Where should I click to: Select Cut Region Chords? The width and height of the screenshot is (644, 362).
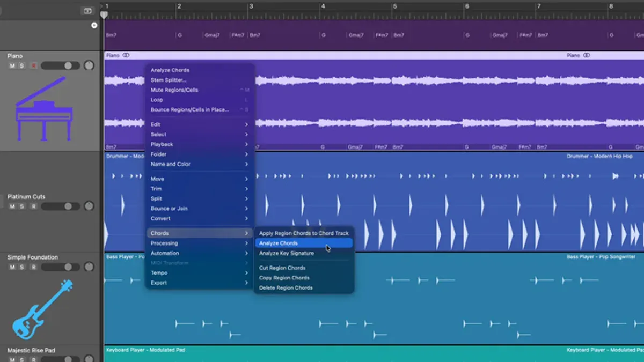click(304, 268)
